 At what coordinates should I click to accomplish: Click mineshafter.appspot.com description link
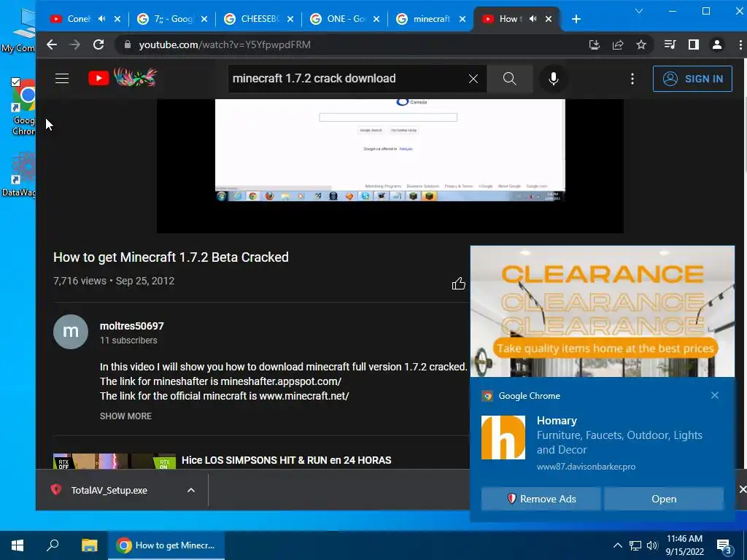point(281,381)
